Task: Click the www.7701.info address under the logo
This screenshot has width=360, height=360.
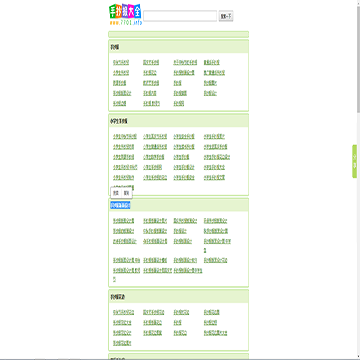Action: (x=126, y=23)
